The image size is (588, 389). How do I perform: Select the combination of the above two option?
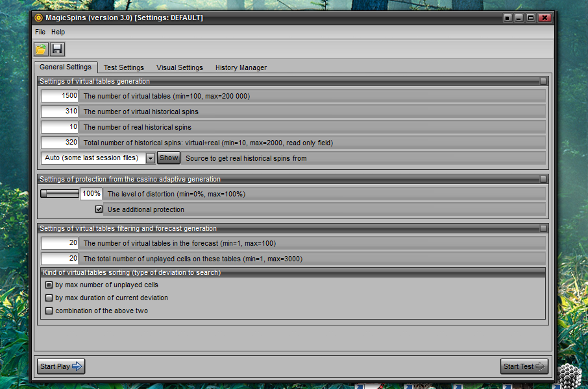pyautogui.click(x=49, y=311)
